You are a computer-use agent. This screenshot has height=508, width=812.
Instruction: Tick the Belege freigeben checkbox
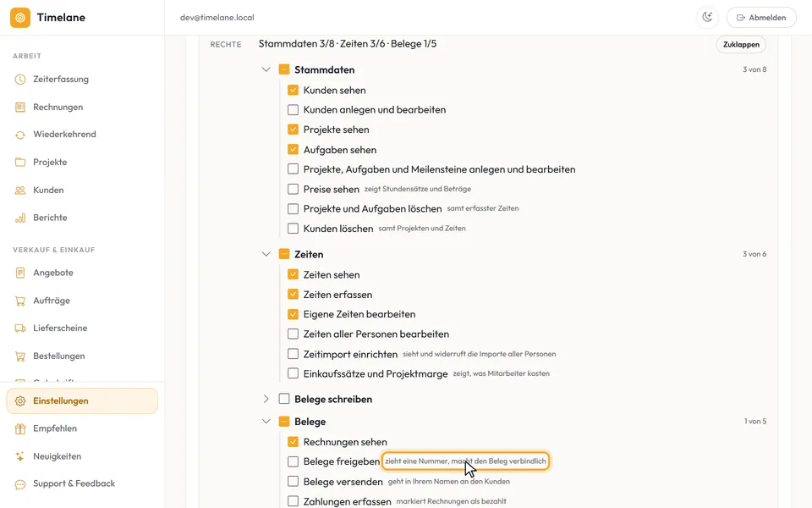(294, 461)
